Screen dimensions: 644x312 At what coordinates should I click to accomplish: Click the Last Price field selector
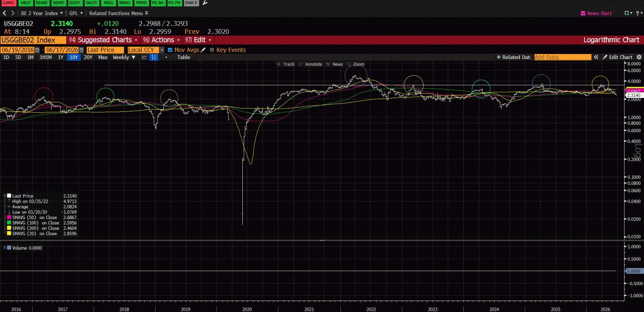(x=105, y=50)
